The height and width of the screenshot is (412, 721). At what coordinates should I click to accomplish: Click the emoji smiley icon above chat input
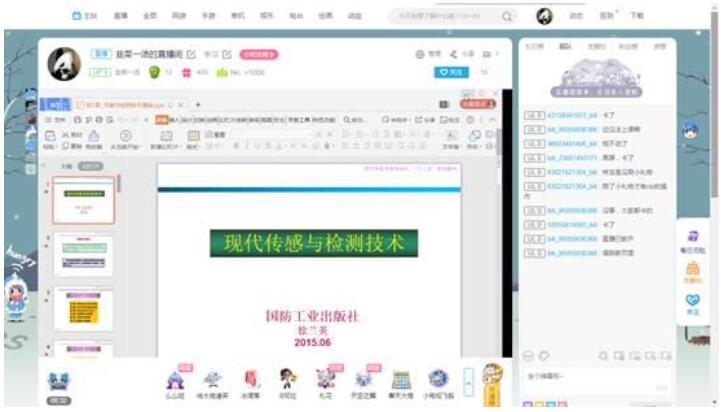(529, 355)
